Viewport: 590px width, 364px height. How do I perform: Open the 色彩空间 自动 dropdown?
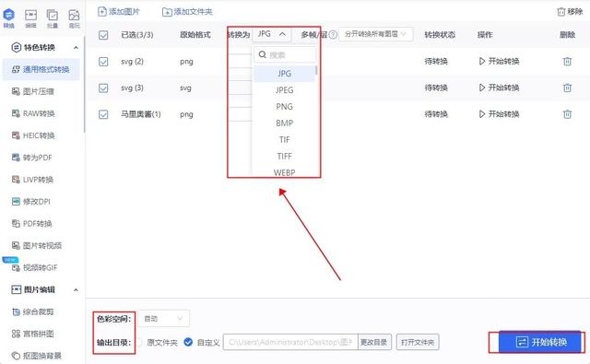click(x=163, y=319)
